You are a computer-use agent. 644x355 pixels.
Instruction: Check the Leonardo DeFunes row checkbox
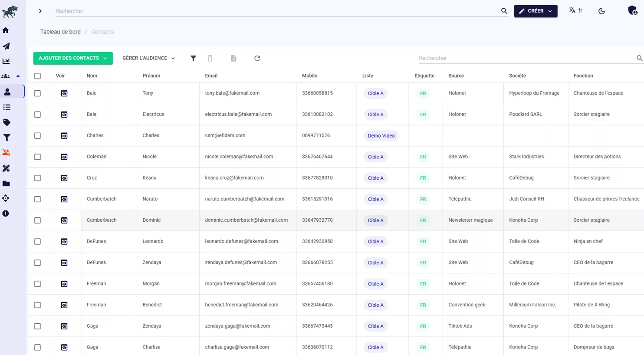(x=38, y=241)
